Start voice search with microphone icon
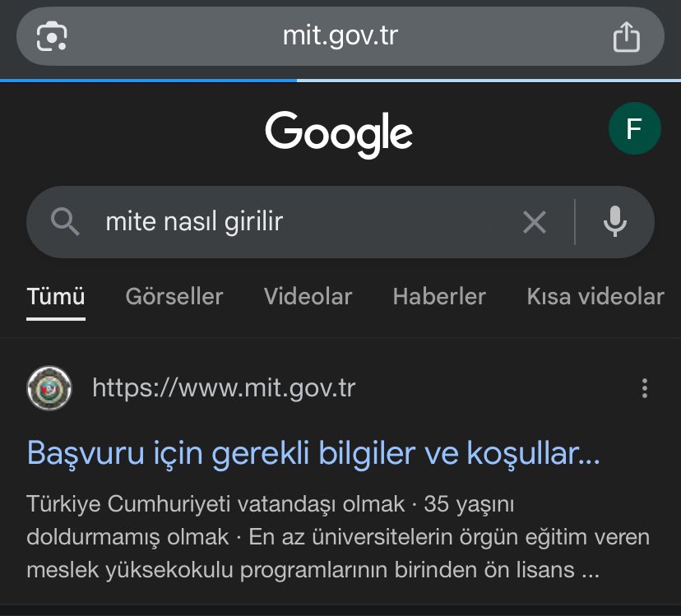 click(615, 221)
